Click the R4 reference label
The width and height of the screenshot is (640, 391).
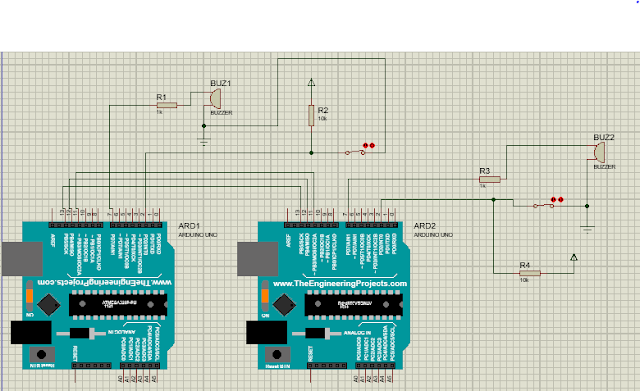tap(524, 265)
